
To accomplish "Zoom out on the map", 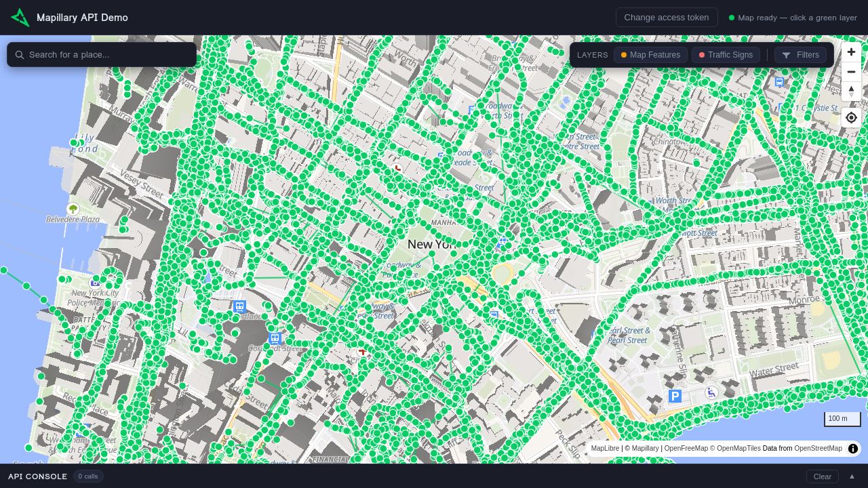I will 851,72.
